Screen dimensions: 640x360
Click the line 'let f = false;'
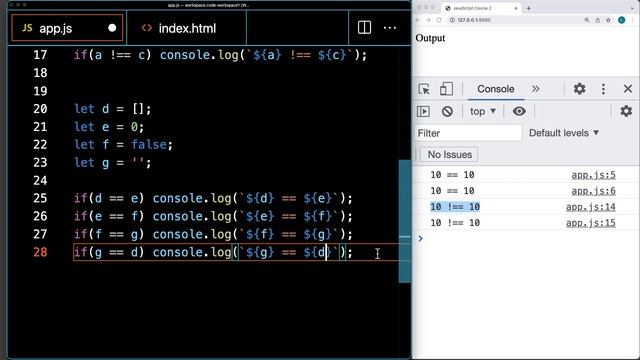(x=123, y=144)
